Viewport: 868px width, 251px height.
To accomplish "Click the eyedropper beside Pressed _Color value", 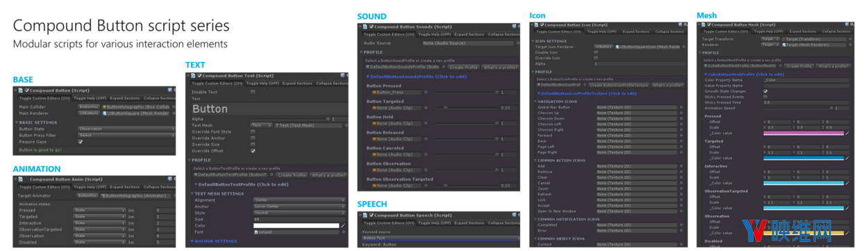I will (847, 133).
